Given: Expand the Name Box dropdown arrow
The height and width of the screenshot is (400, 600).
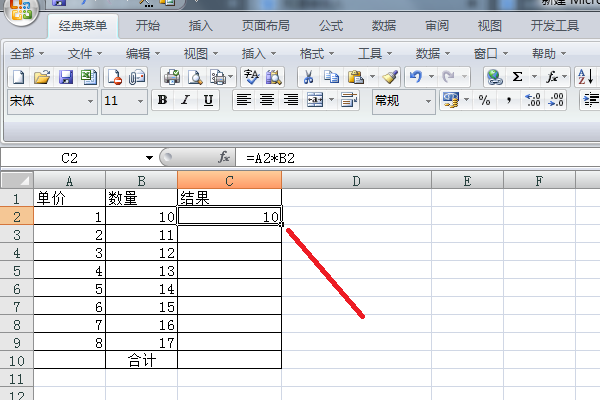Looking at the screenshot, I should click(x=149, y=158).
